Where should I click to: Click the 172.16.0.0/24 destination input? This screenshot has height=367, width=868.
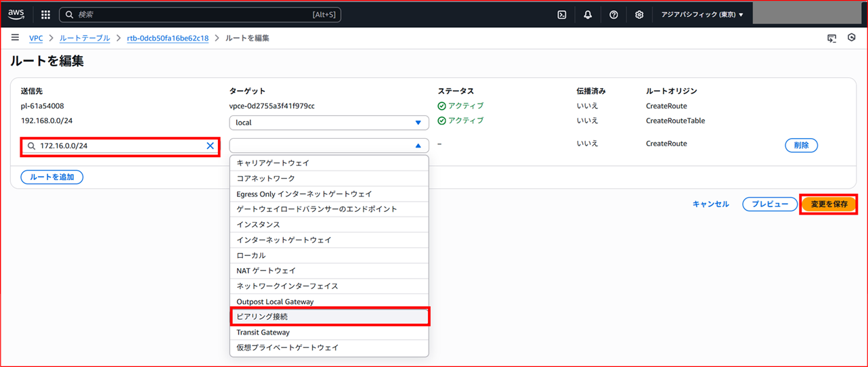(120, 146)
